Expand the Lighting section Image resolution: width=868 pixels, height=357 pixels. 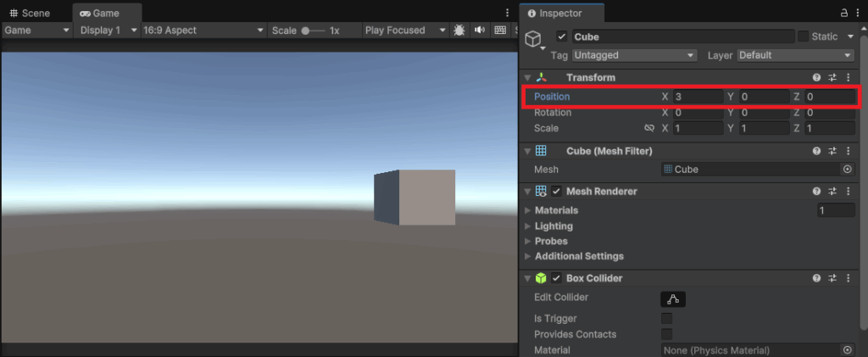(527, 226)
